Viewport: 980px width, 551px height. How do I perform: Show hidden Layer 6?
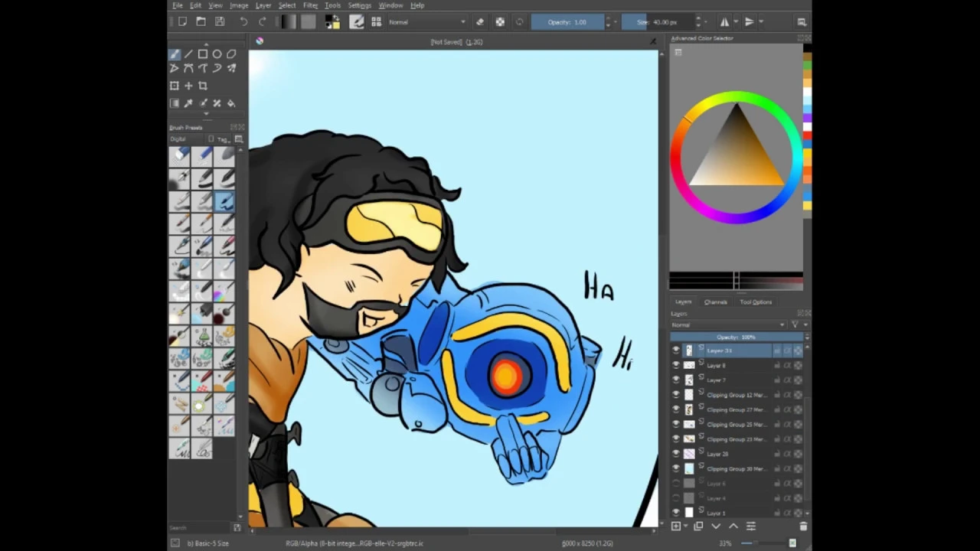pyautogui.click(x=675, y=484)
